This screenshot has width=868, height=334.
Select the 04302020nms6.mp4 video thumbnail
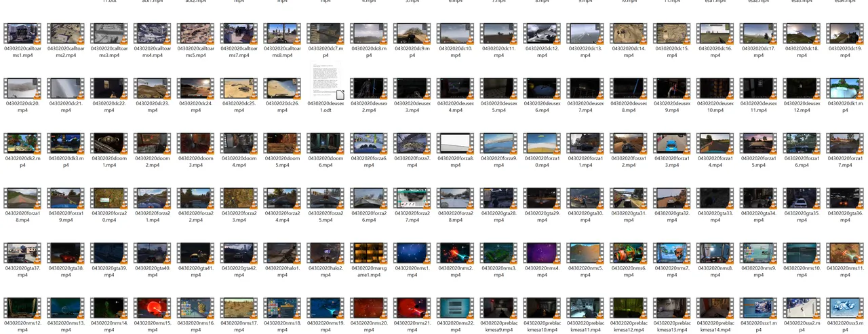click(629, 253)
